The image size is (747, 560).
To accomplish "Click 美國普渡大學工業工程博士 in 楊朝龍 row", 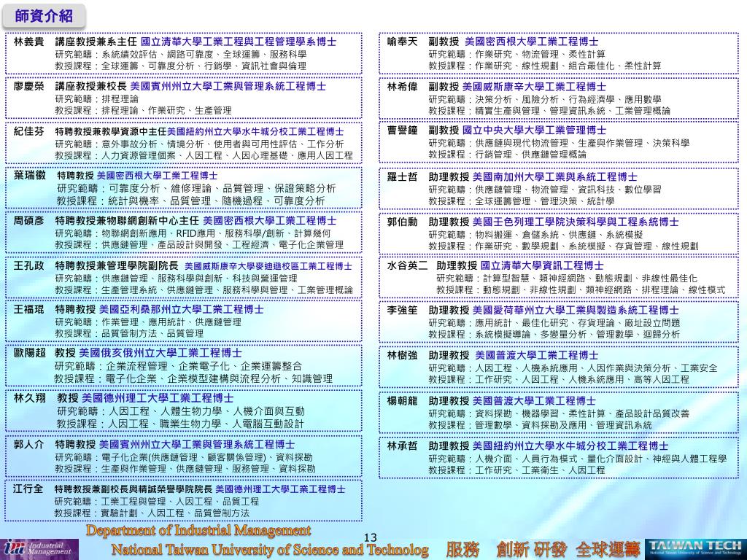I will [534, 401].
